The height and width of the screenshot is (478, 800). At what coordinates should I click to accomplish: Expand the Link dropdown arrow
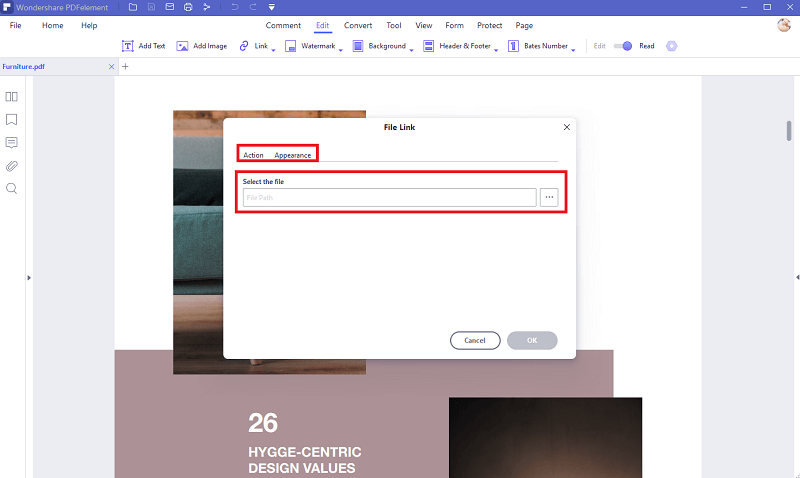273,50
